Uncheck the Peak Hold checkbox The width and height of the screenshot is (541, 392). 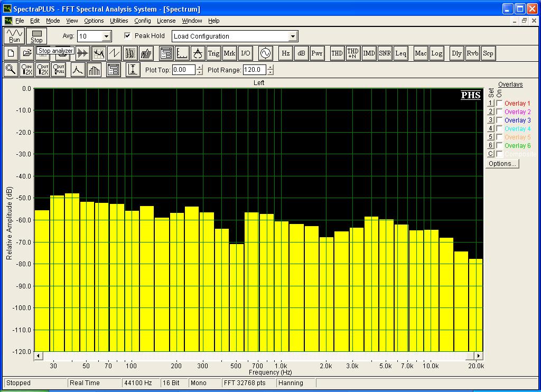(x=127, y=36)
